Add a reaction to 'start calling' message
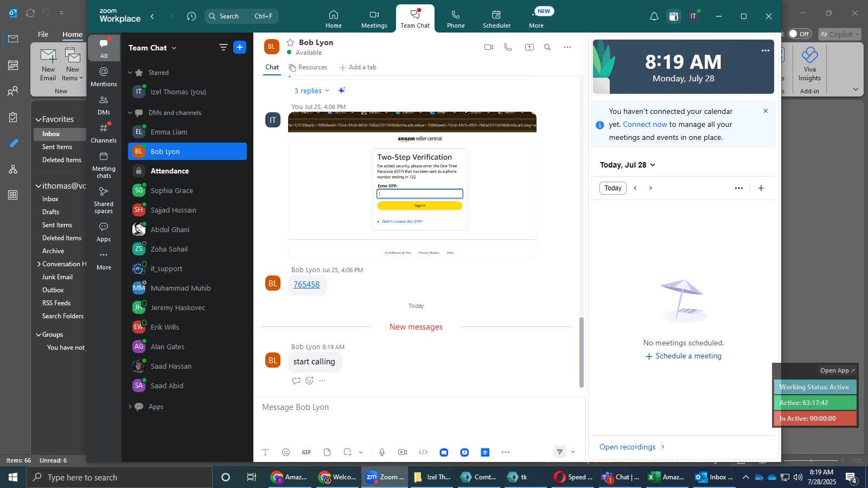The height and width of the screenshot is (488, 868). [309, 381]
